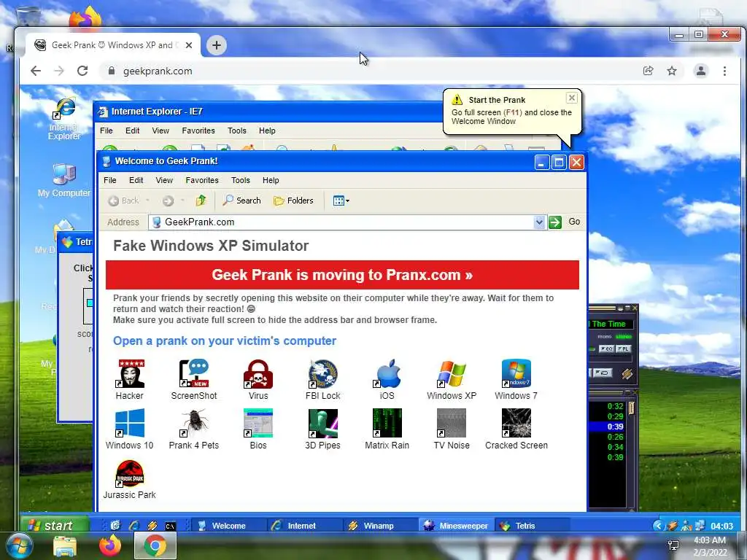This screenshot has width=747, height=560.
Task: Toggle the Winamp PL playlist button
Action: pos(623,349)
